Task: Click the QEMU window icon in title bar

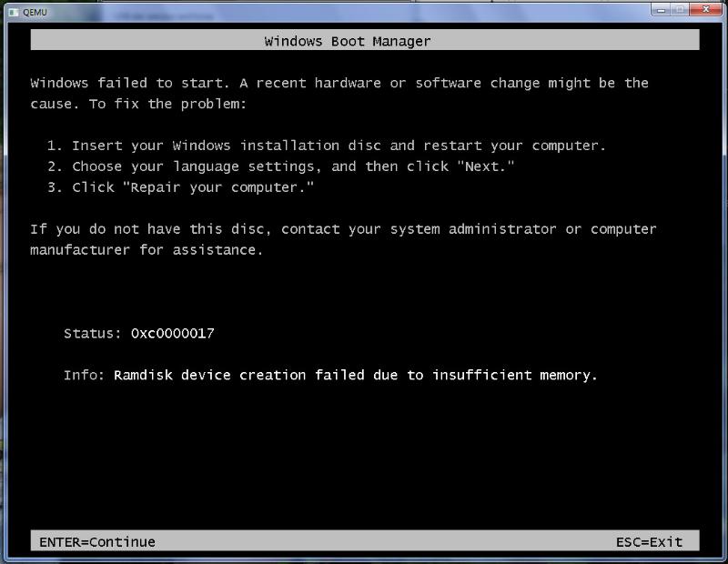Action: (14, 12)
